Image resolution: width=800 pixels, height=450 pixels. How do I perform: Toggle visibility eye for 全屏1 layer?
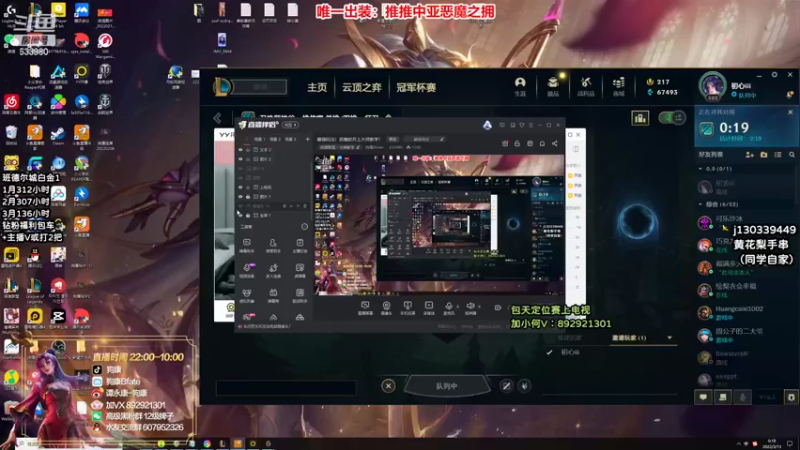pyautogui.click(x=240, y=215)
